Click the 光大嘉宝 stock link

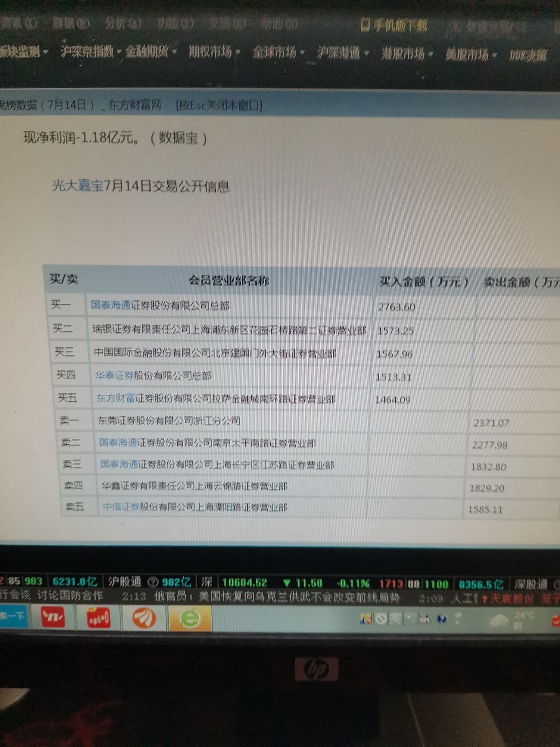(x=78, y=185)
